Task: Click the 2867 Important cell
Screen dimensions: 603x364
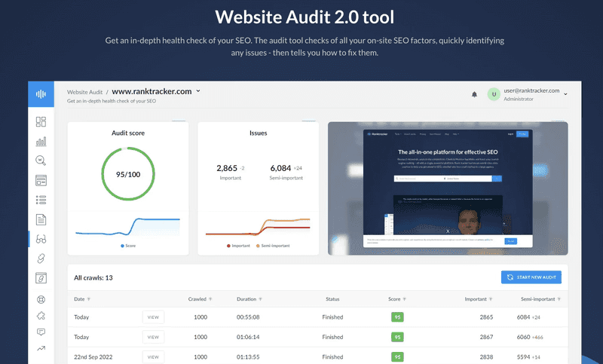Action: (486, 337)
